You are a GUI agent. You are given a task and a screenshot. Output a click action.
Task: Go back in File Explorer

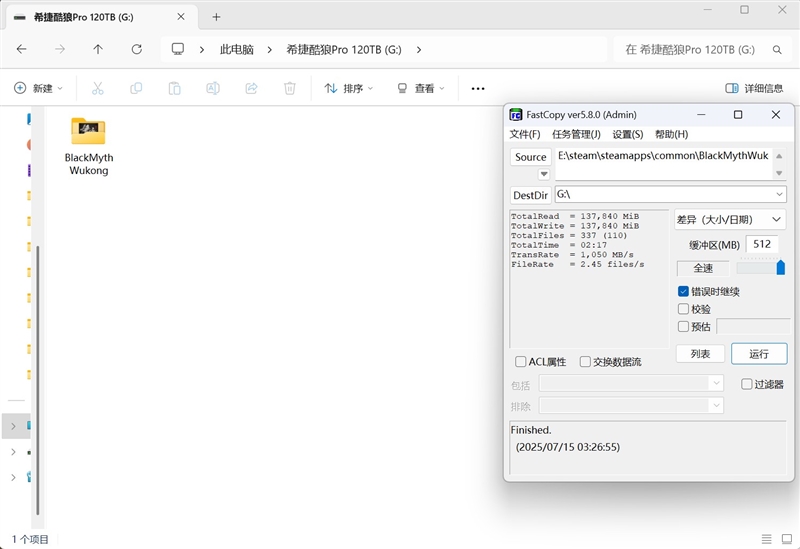pyautogui.click(x=21, y=49)
